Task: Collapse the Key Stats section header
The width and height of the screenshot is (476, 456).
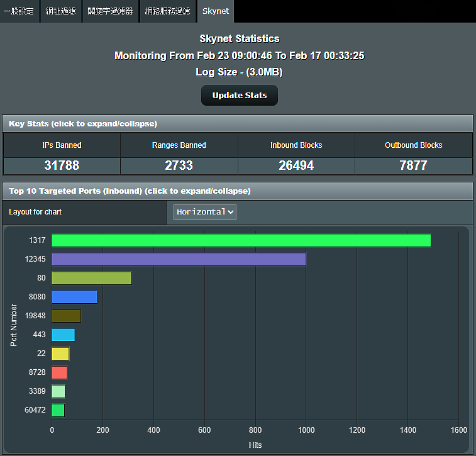Action: click(x=238, y=123)
